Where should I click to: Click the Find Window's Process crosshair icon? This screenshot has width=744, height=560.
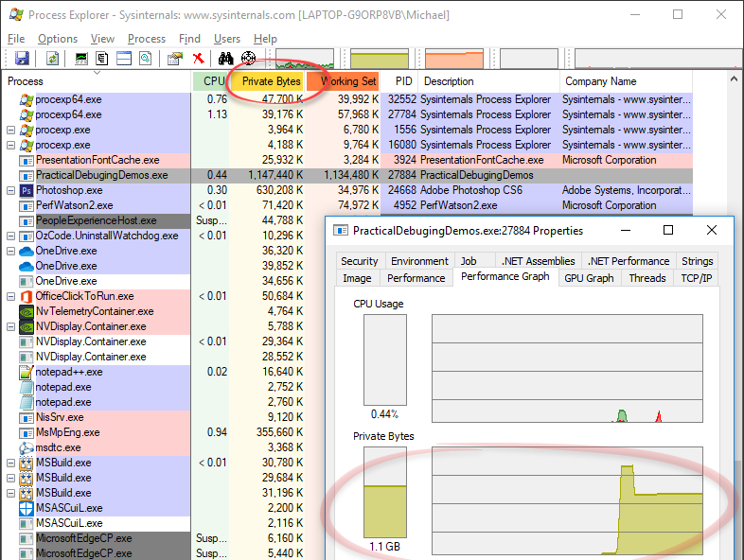coord(248,59)
